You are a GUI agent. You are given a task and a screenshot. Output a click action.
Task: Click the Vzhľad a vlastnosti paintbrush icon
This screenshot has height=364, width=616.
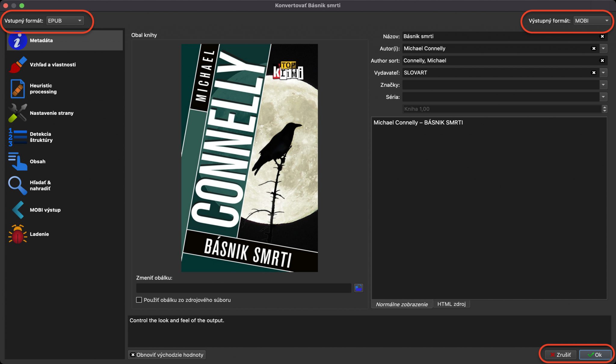pyautogui.click(x=17, y=65)
